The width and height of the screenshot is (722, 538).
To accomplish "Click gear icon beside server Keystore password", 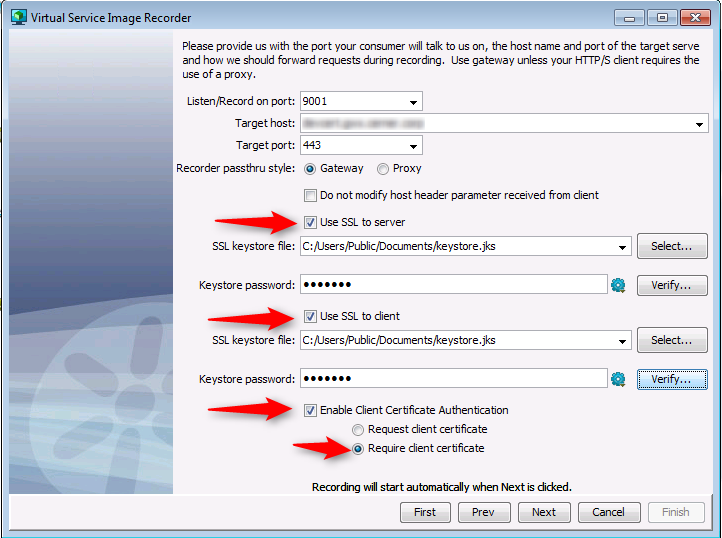I will click(618, 285).
